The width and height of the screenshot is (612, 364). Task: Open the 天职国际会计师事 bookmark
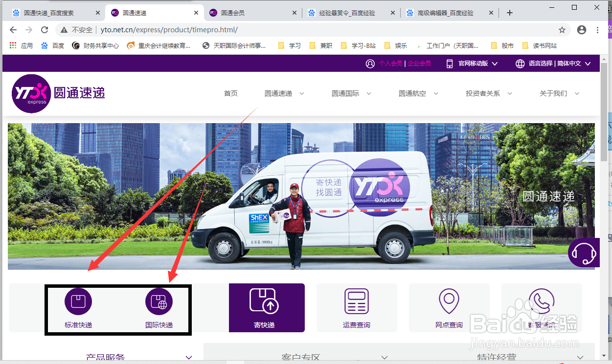tap(234, 45)
